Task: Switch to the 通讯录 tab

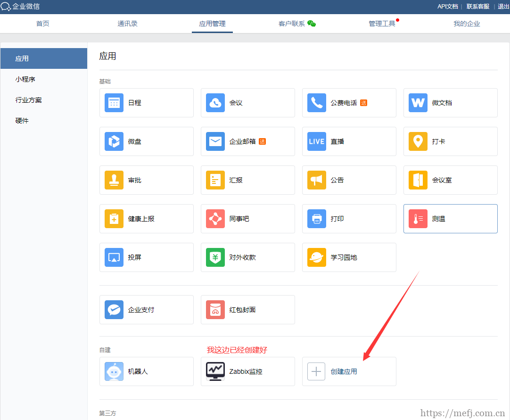Action: click(127, 23)
